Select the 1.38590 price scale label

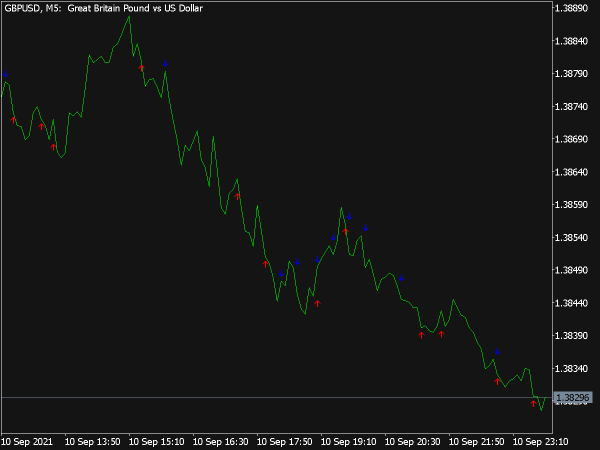pyautogui.click(x=571, y=205)
